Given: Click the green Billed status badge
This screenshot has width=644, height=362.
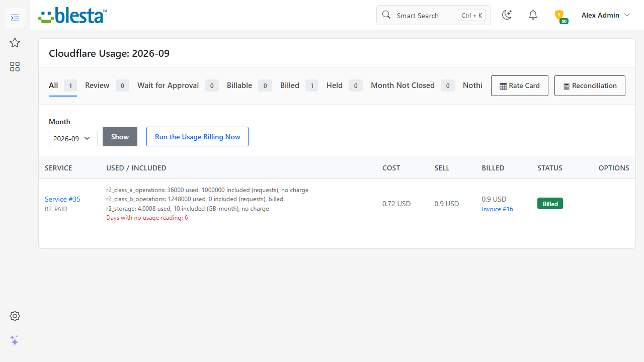Looking at the screenshot, I should pos(550,204).
